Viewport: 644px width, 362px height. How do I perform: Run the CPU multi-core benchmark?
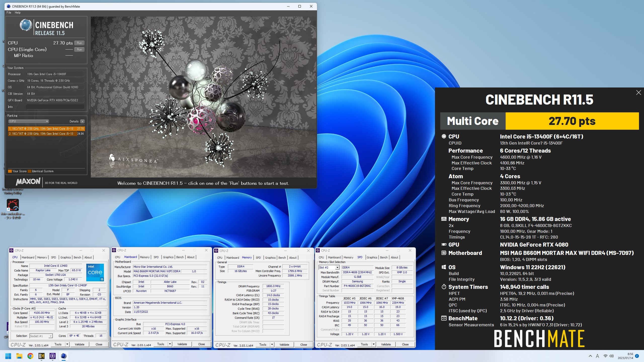pos(79,43)
